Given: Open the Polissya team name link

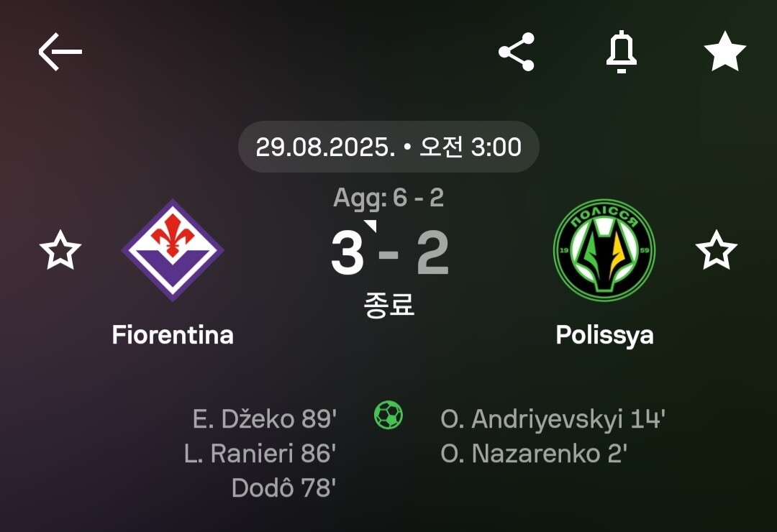Looking at the screenshot, I should tap(604, 335).
